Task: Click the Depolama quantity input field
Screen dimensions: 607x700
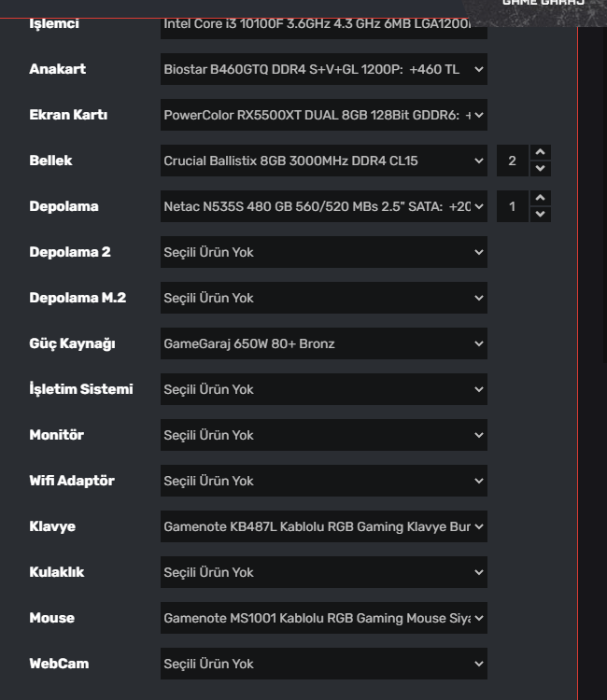Action: pos(512,206)
